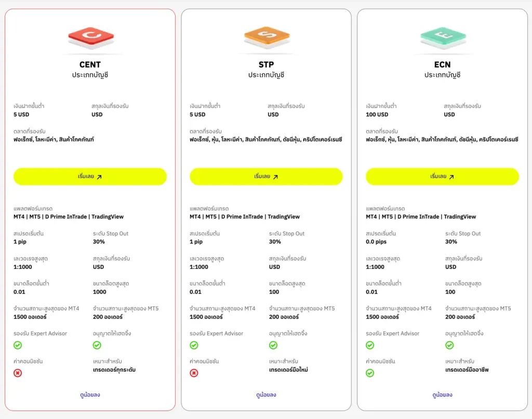Click the STP hedging allowed checkmark
Screen dimensions: 532x419
pyautogui.click(x=273, y=345)
